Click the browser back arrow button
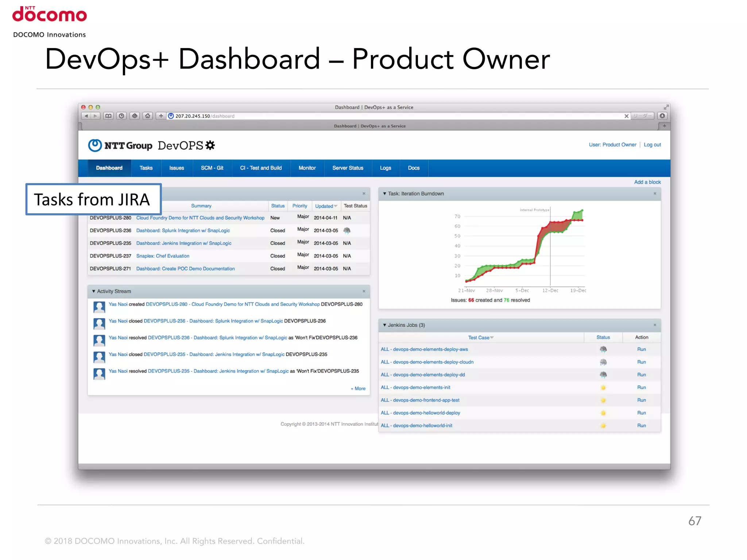Image resolution: width=747 pixels, height=560 pixels. pyautogui.click(x=86, y=116)
